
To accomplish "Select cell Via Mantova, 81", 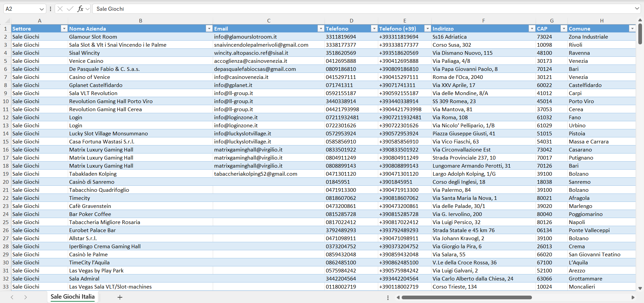I will pos(484,109).
